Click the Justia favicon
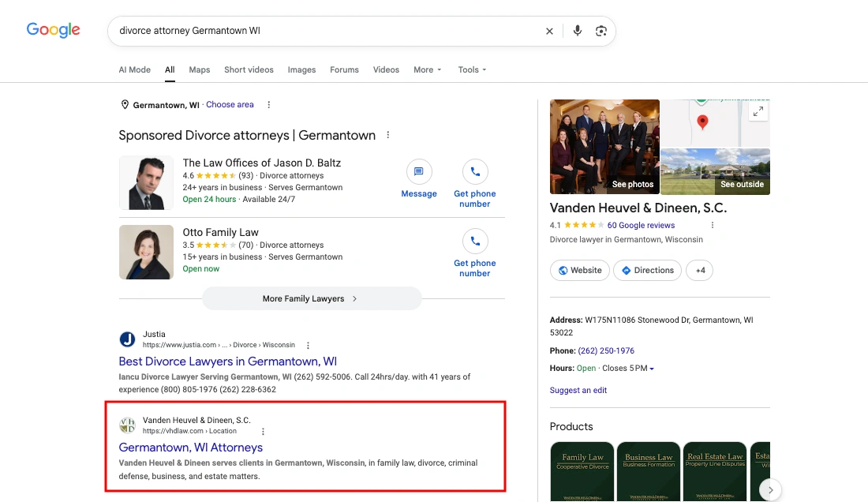This screenshot has height=502, width=868. pyautogui.click(x=127, y=339)
